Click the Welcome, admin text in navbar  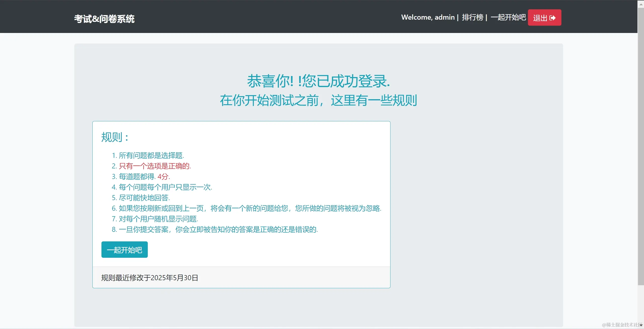(x=428, y=17)
